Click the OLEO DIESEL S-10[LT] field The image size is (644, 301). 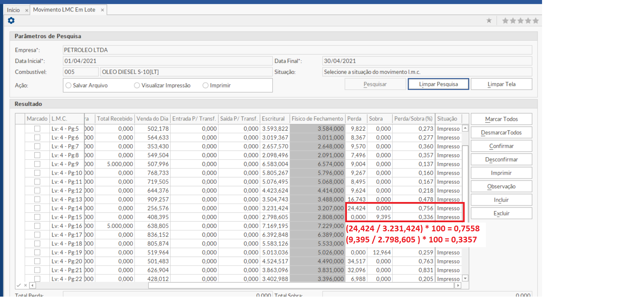click(x=186, y=72)
